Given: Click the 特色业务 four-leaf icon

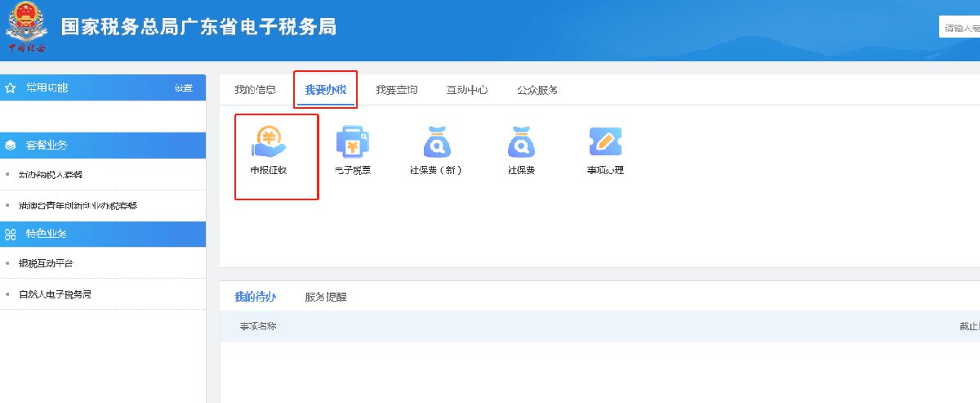Looking at the screenshot, I should tap(11, 234).
